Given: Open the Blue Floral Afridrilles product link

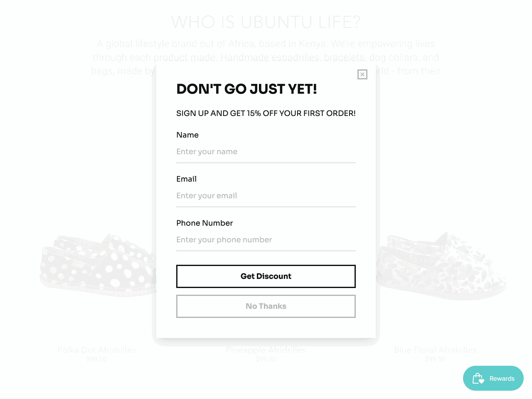Looking at the screenshot, I should click(435, 350).
